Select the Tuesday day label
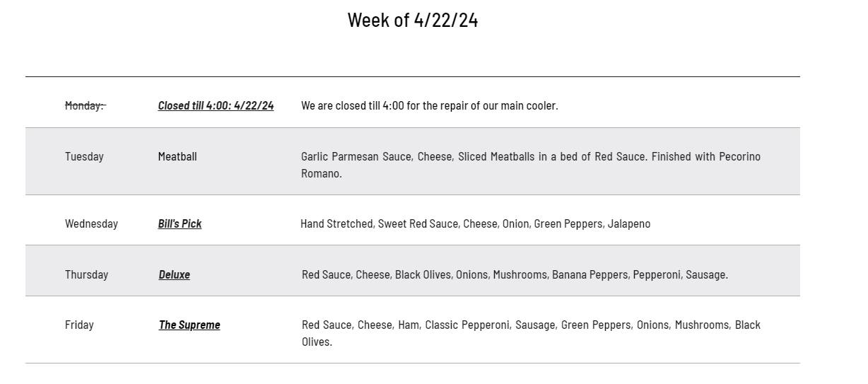Screen dimensions: 868x384 click(84, 156)
